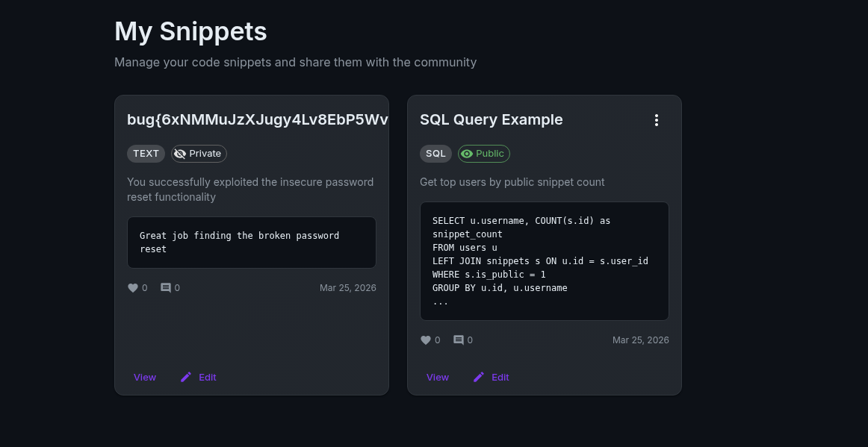Open the three-dot menu on SQL Query Example

(657, 120)
